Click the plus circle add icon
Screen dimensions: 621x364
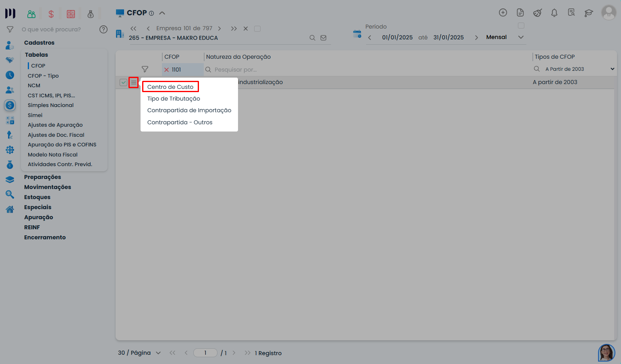coord(503,12)
